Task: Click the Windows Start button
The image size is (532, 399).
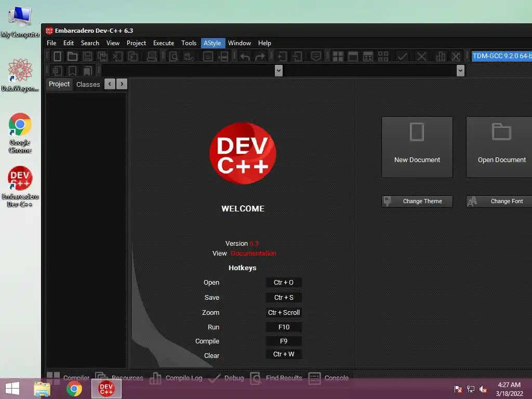Action: click(12, 389)
